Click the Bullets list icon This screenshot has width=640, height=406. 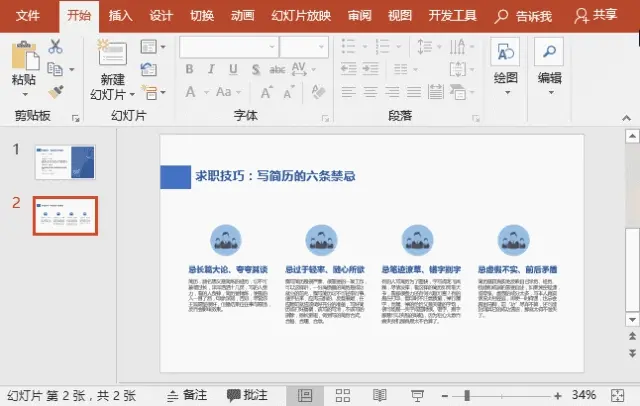[x=348, y=46]
